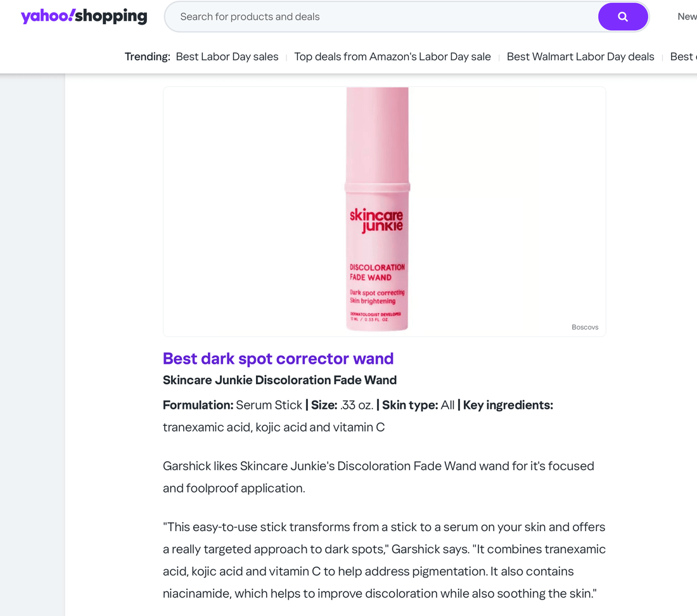697x616 pixels.
Task: Click the 'Trending:' label
Action: coord(147,56)
